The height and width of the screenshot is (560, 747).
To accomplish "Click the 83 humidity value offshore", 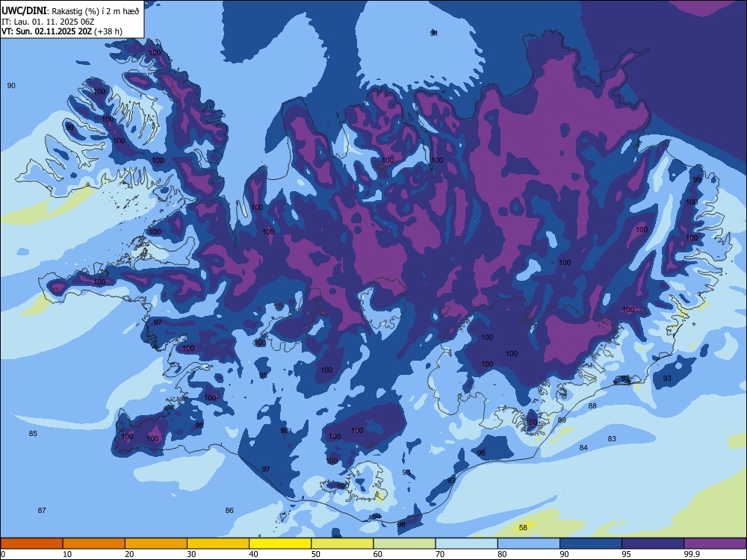I will (612, 438).
